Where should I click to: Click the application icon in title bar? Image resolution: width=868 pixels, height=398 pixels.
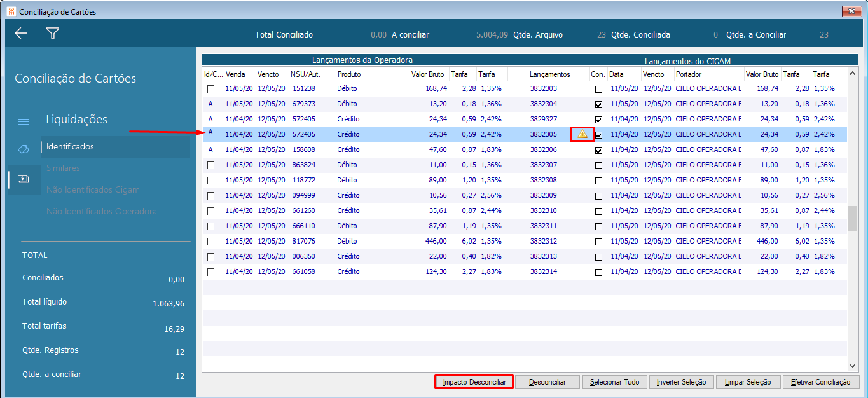point(11,11)
